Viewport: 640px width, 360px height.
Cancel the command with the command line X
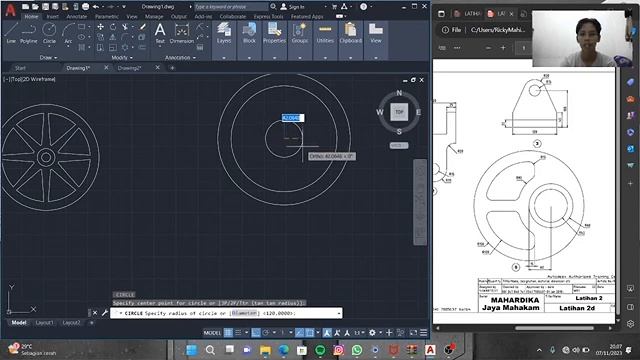pos(95,313)
